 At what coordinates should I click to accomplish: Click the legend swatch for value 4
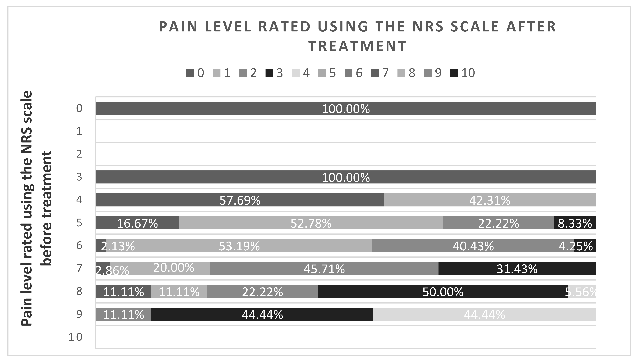[x=296, y=73]
